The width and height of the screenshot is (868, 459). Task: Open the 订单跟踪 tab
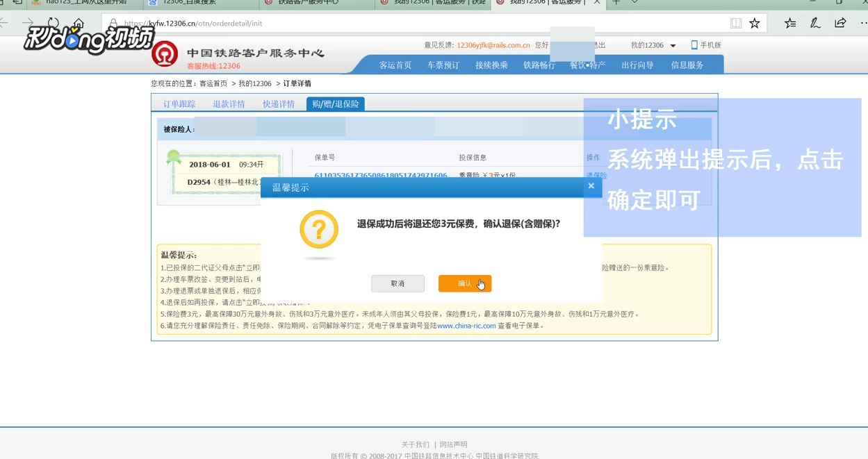click(179, 104)
